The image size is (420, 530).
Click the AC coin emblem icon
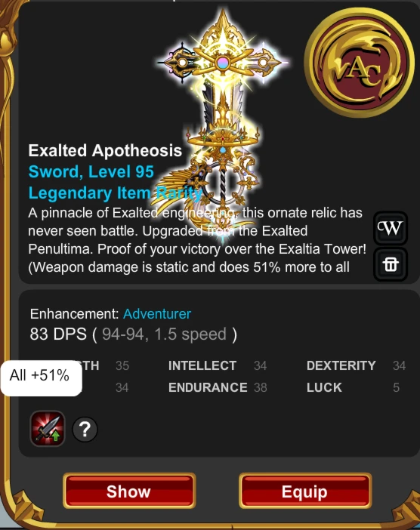(359, 63)
